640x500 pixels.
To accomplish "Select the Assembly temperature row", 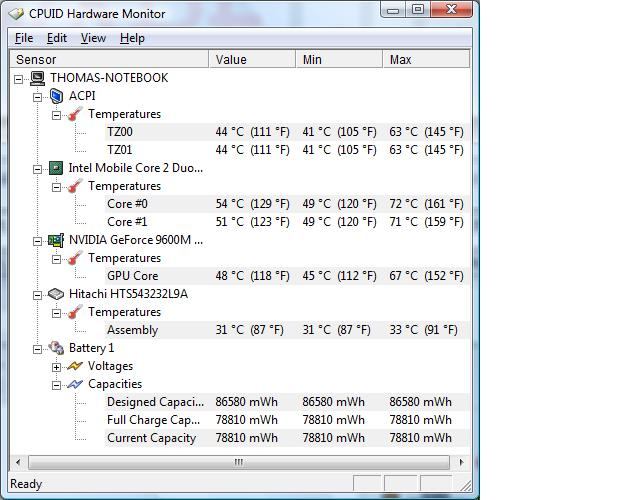I will (287, 330).
